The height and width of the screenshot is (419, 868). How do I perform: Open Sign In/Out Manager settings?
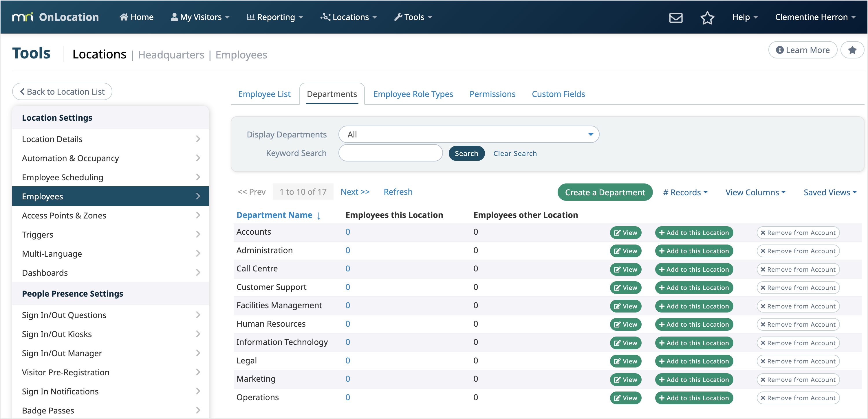pyautogui.click(x=110, y=353)
